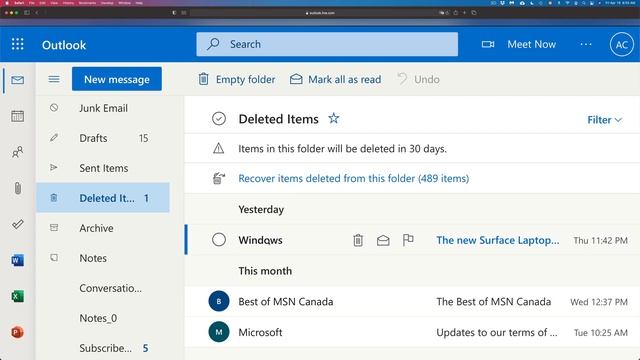Click the Thu 11:42 PM timestamp
The width and height of the screenshot is (640, 360).
[x=600, y=240]
